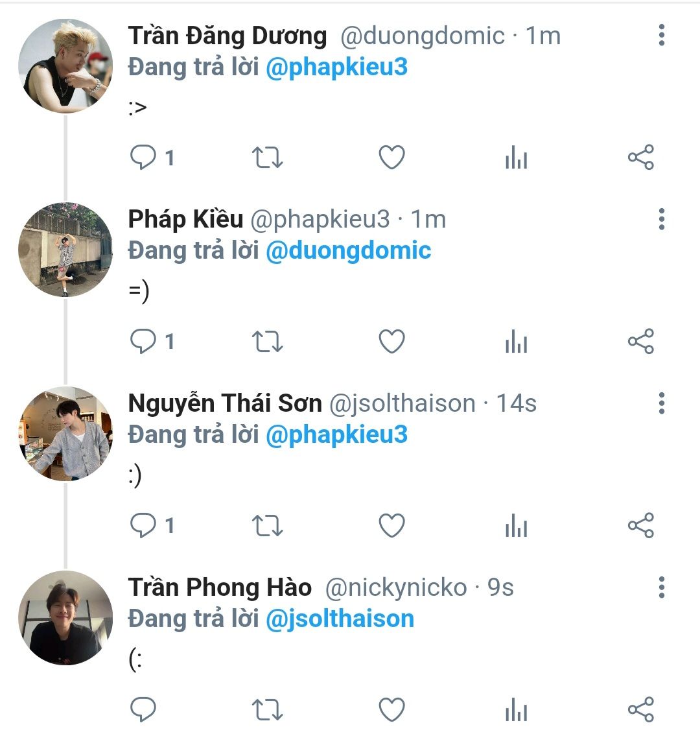Open more options on Trần Đăng Dương's tweet
700x734 pixels.
(661, 35)
